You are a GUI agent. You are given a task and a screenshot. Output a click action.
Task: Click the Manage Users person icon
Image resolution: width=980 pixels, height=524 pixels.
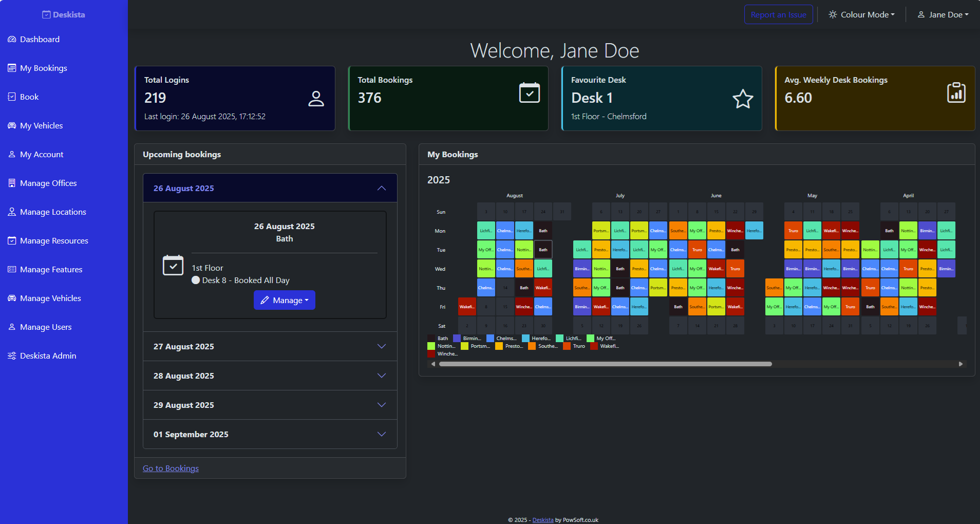[12, 327]
